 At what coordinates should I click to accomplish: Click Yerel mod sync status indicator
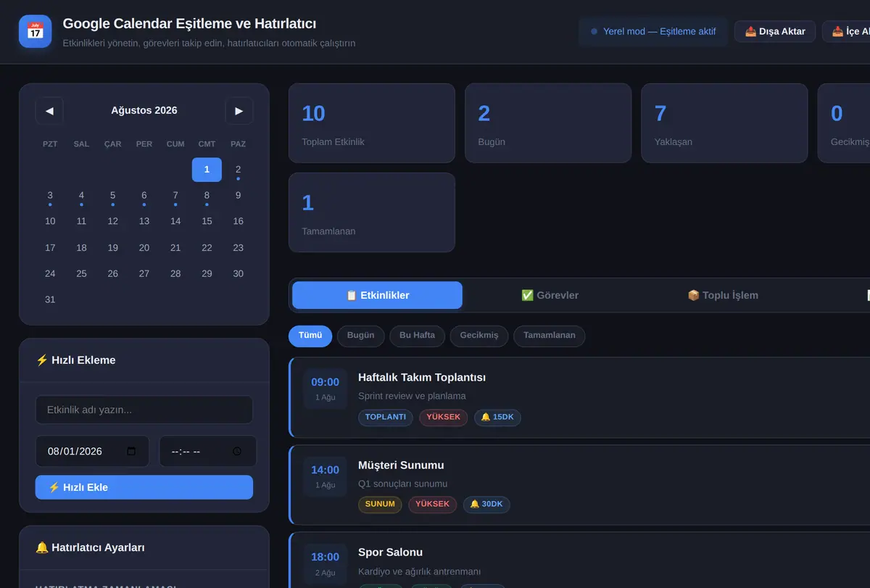point(653,32)
